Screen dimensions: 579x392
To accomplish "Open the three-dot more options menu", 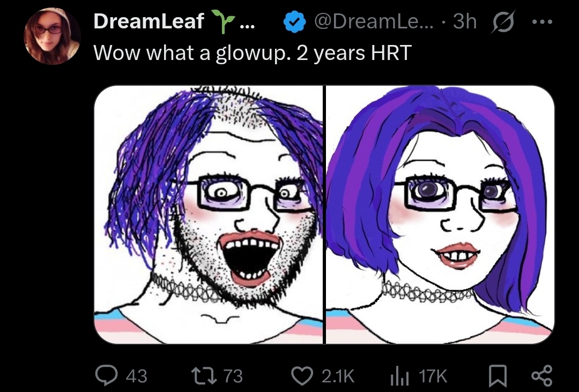I will pyautogui.click(x=542, y=22).
